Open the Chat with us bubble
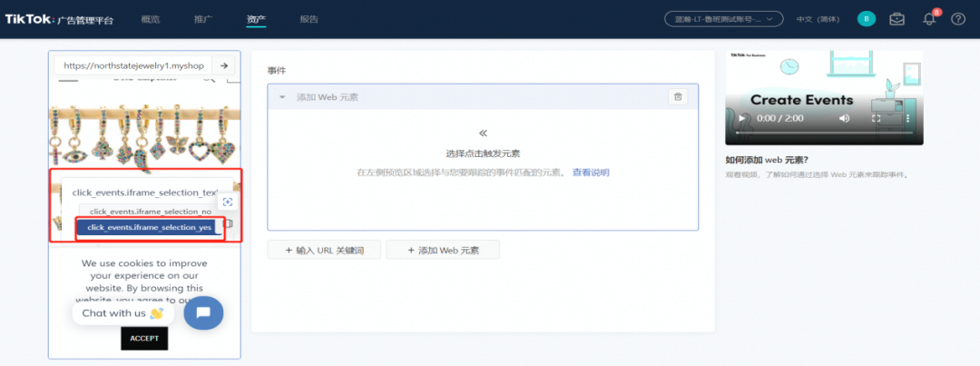Viewport: 980px width, 366px height. pos(122,313)
